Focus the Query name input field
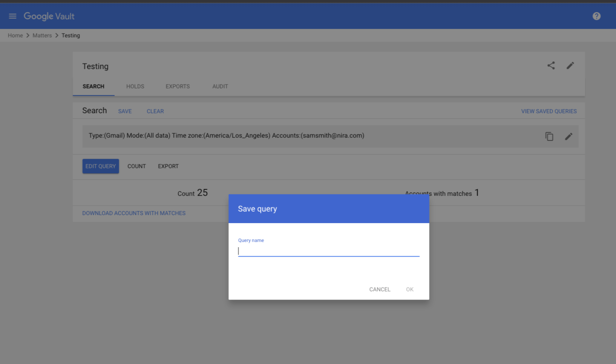This screenshot has width=616, height=364. point(329,251)
